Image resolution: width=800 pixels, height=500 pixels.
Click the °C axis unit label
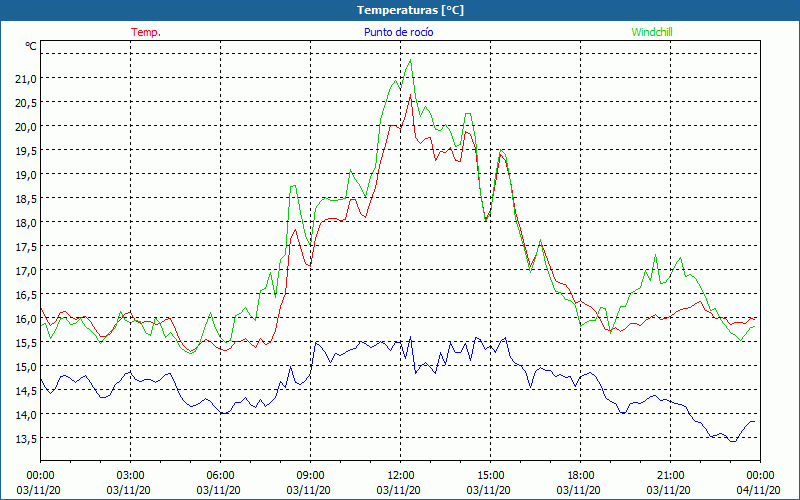(x=31, y=46)
